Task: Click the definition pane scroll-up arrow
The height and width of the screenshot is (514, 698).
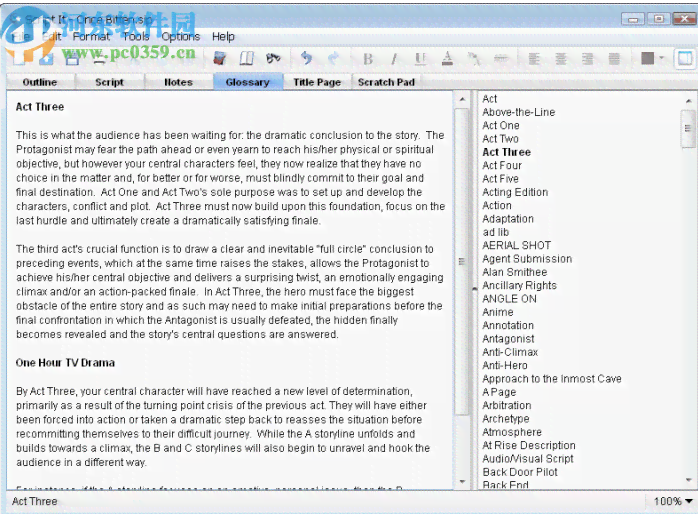Action: 462,99
